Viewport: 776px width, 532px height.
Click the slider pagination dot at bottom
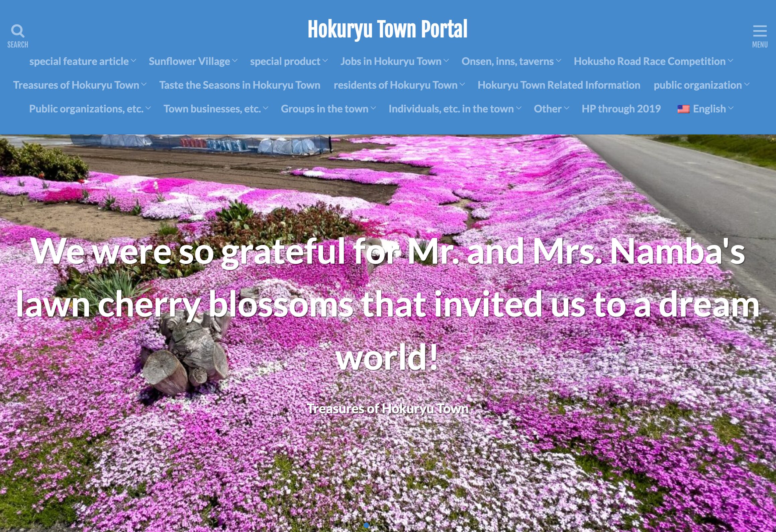366,525
